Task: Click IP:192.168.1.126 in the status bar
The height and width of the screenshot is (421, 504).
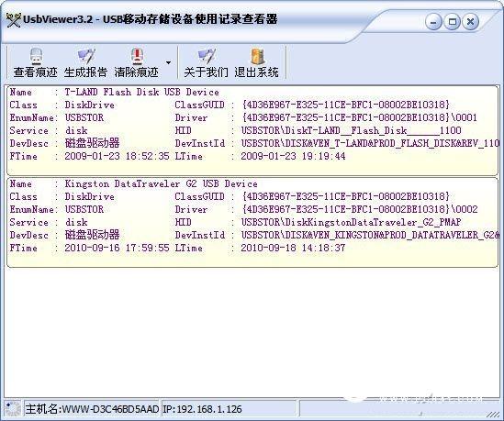Action: tap(203, 409)
